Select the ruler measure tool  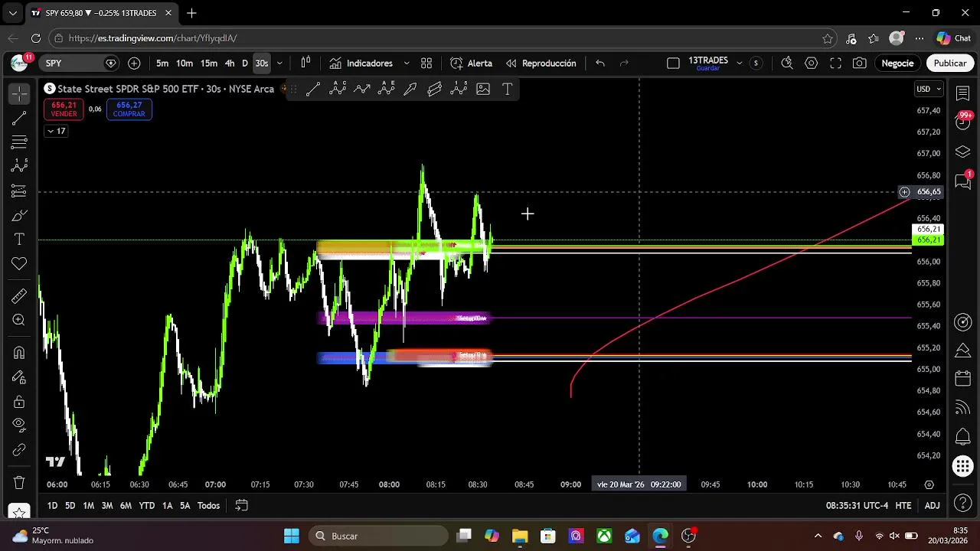(19, 296)
